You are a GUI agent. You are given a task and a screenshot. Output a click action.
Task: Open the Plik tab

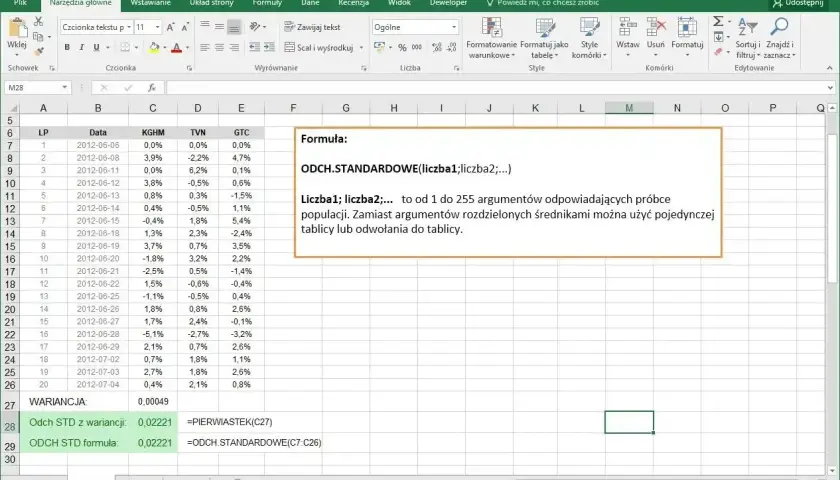pyautogui.click(x=20, y=3)
